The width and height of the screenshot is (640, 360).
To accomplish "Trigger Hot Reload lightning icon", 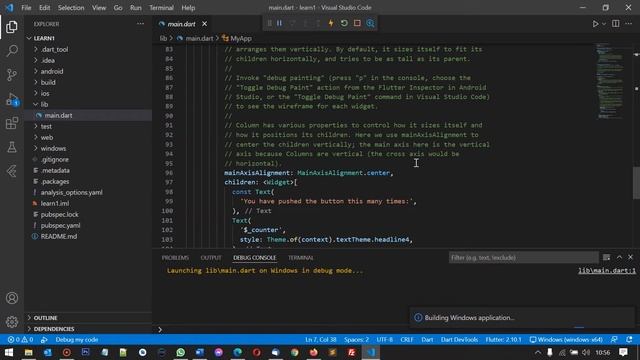I will [x=331, y=23].
